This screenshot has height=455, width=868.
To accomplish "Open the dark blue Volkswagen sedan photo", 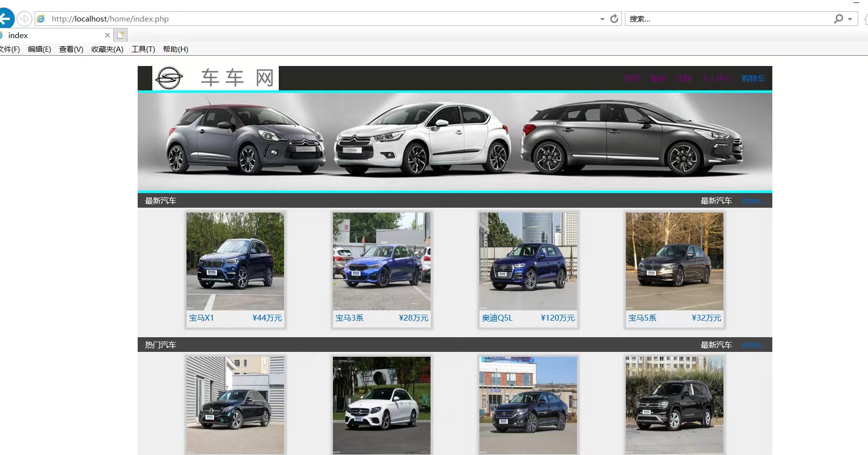I will tap(528, 406).
